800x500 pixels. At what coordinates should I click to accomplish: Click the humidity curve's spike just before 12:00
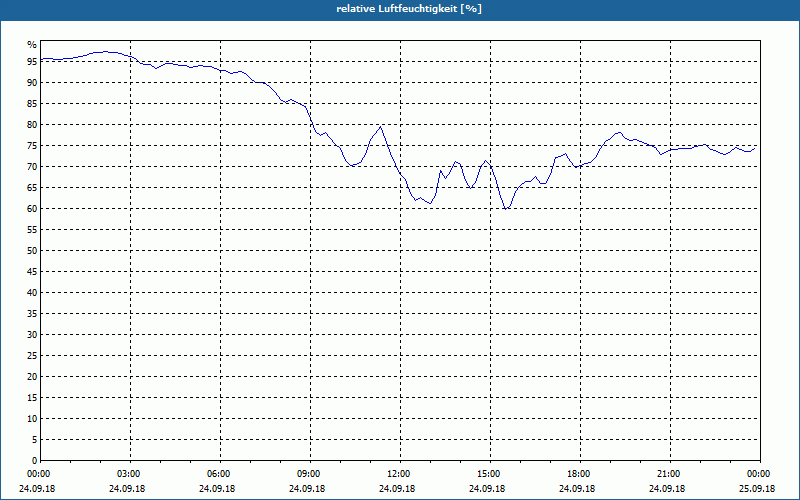(381, 127)
